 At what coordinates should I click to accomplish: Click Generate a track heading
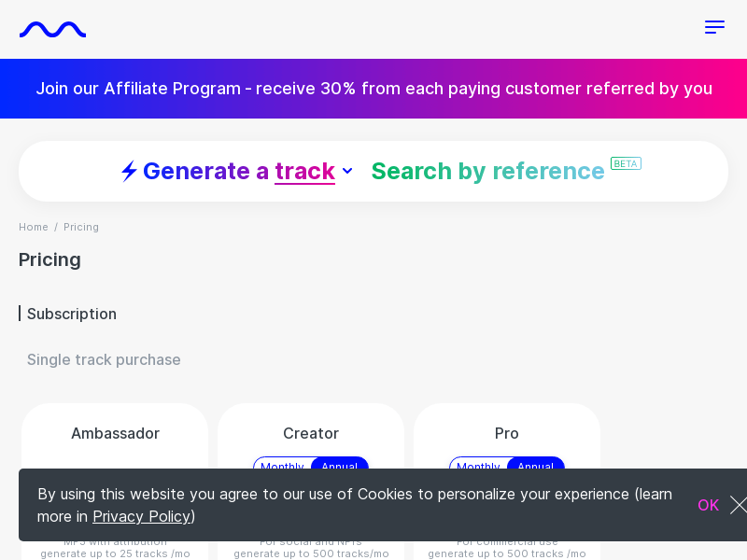pyautogui.click(x=239, y=171)
